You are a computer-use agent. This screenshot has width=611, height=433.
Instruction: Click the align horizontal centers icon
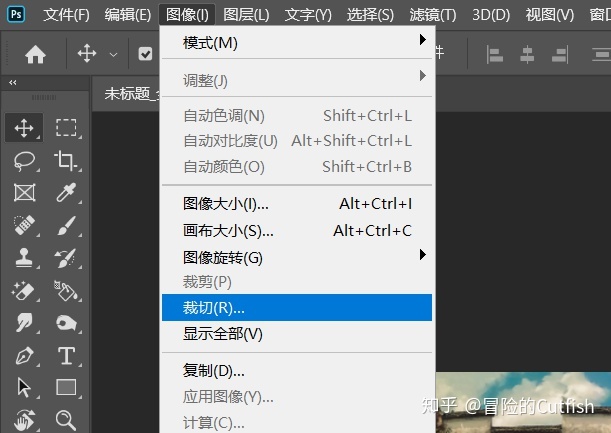pos(527,55)
